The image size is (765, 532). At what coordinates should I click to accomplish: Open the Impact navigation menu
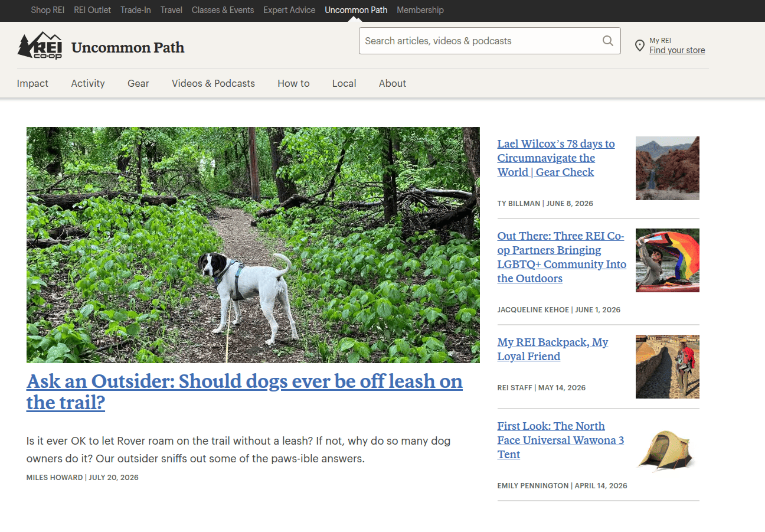point(32,83)
